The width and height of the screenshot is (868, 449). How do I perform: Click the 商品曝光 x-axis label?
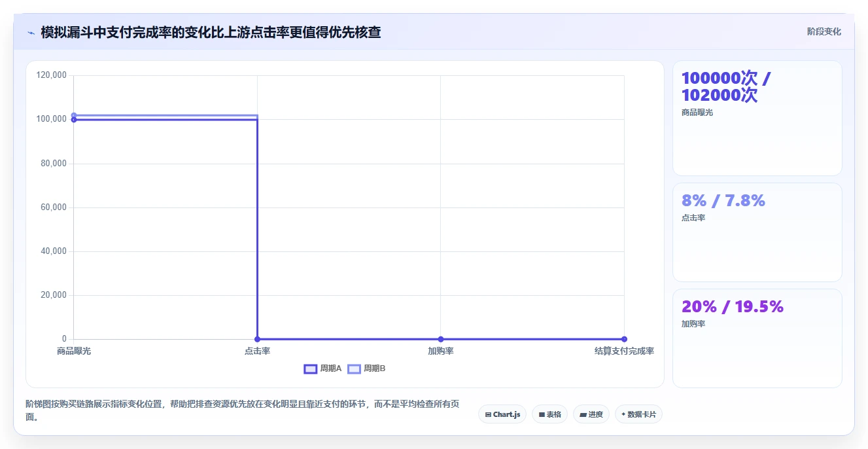tap(74, 351)
